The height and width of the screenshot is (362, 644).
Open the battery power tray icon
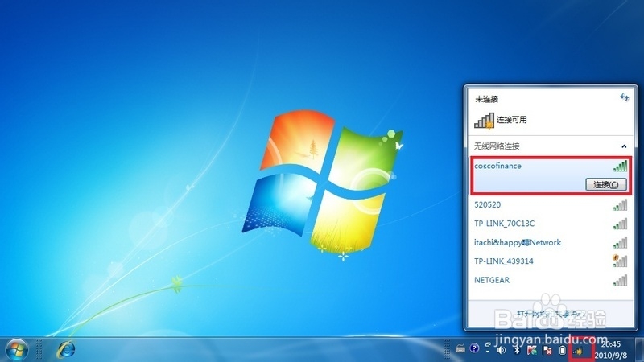coord(562,350)
